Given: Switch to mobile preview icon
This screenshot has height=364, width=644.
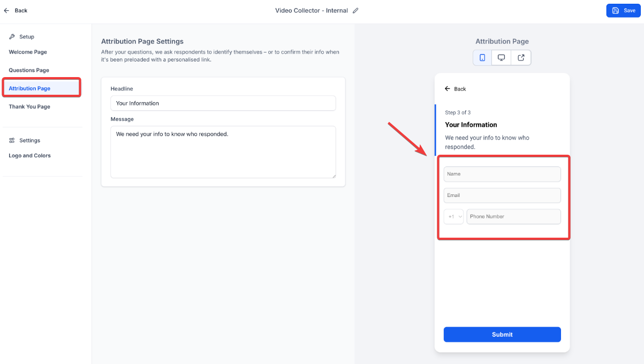Looking at the screenshot, I should (x=482, y=58).
